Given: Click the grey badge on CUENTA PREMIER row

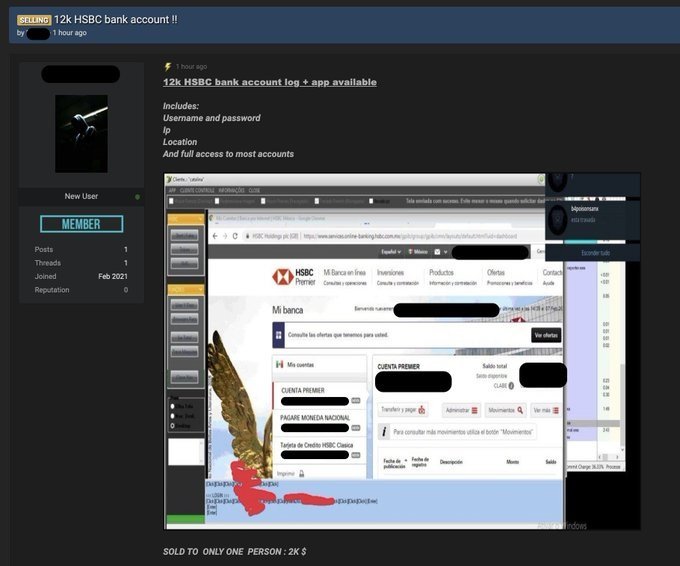Looking at the screenshot, I should pyautogui.click(x=356, y=401).
